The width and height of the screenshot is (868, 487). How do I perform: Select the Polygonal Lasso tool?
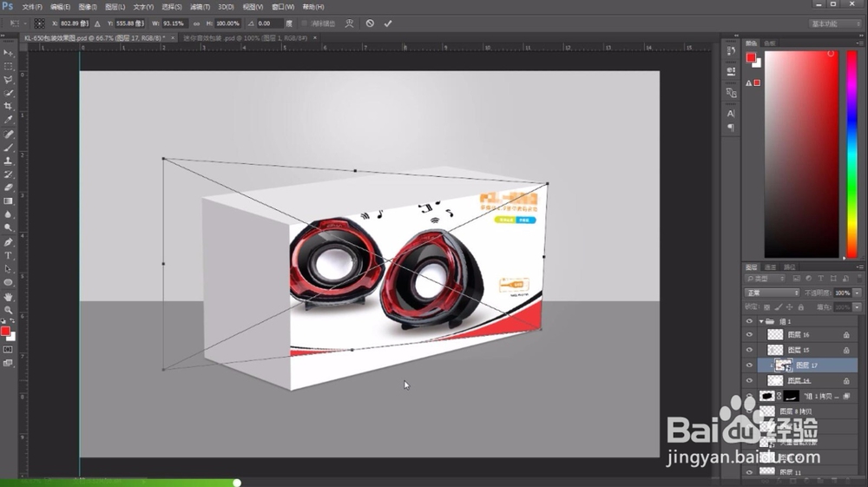click(x=8, y=80)
